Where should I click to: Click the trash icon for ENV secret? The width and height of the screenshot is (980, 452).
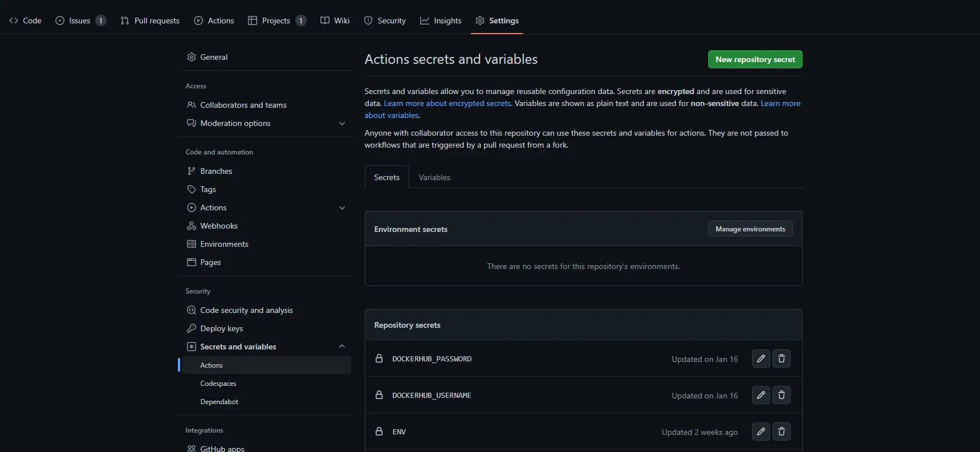781,431
